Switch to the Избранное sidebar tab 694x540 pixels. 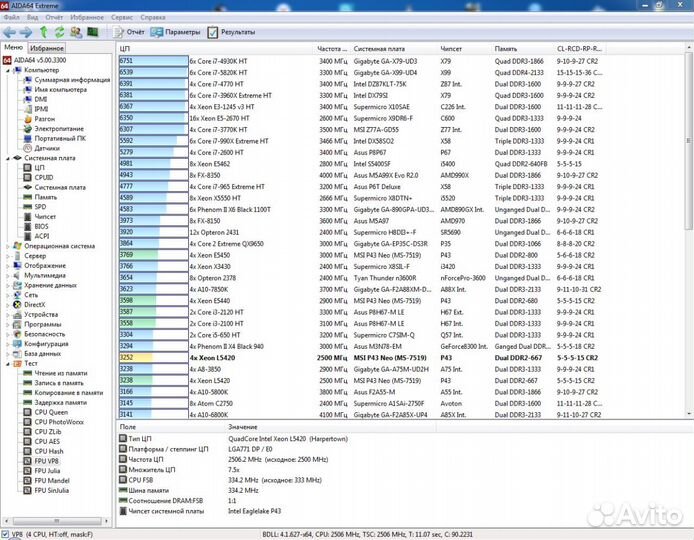pyautogui.click(x=47, y=48)
